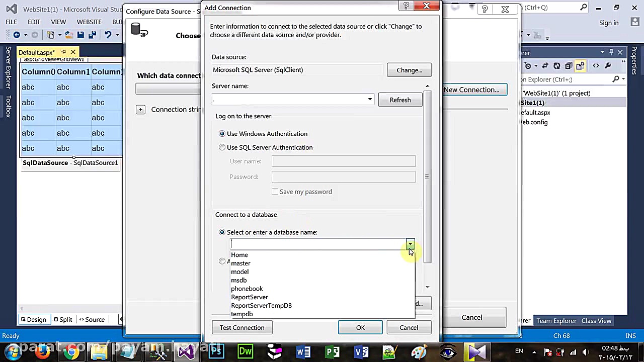Launch Microsoft Word from the taskbar
Screen dimensions: 644x362
(x=303, y=351)
